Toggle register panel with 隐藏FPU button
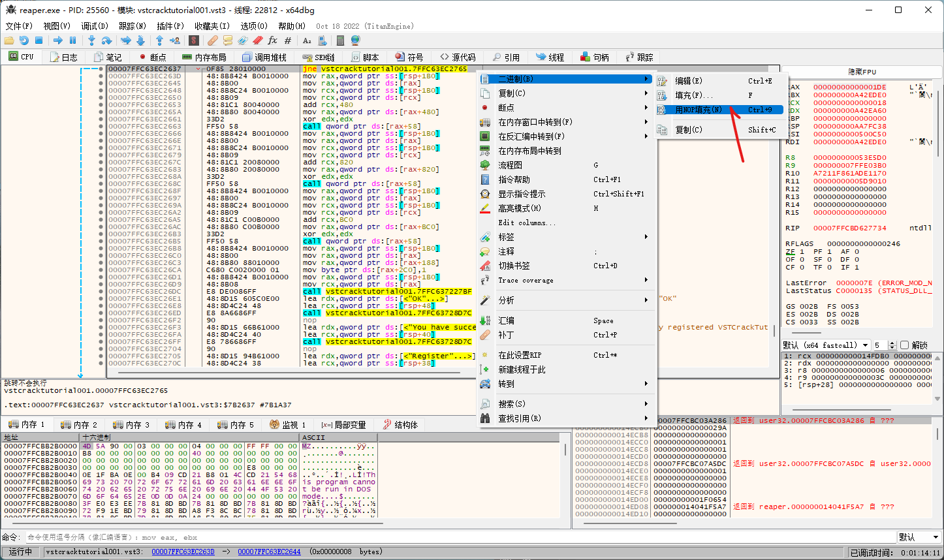 (x=862, y=72)
